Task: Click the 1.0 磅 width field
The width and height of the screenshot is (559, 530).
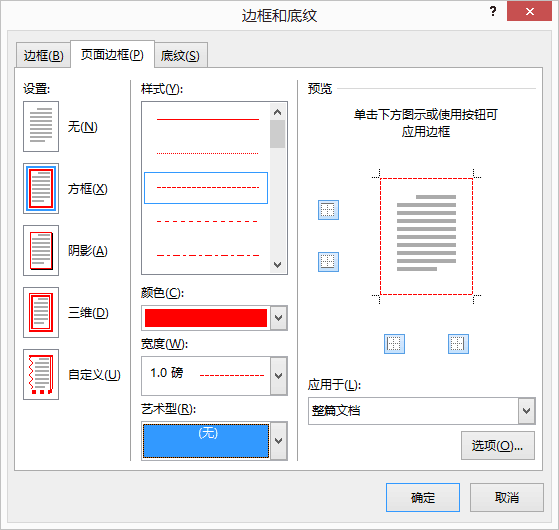Action: click(x=206, y=376)
